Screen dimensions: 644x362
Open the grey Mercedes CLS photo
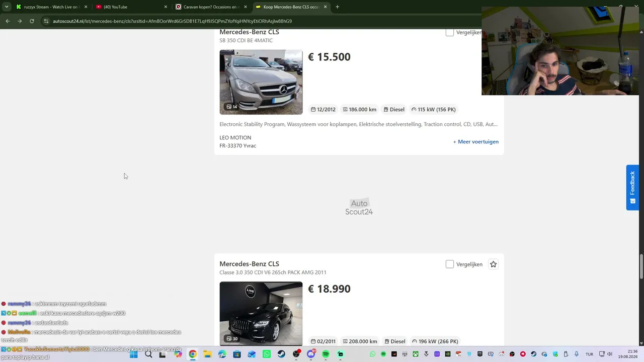point(261,82)
